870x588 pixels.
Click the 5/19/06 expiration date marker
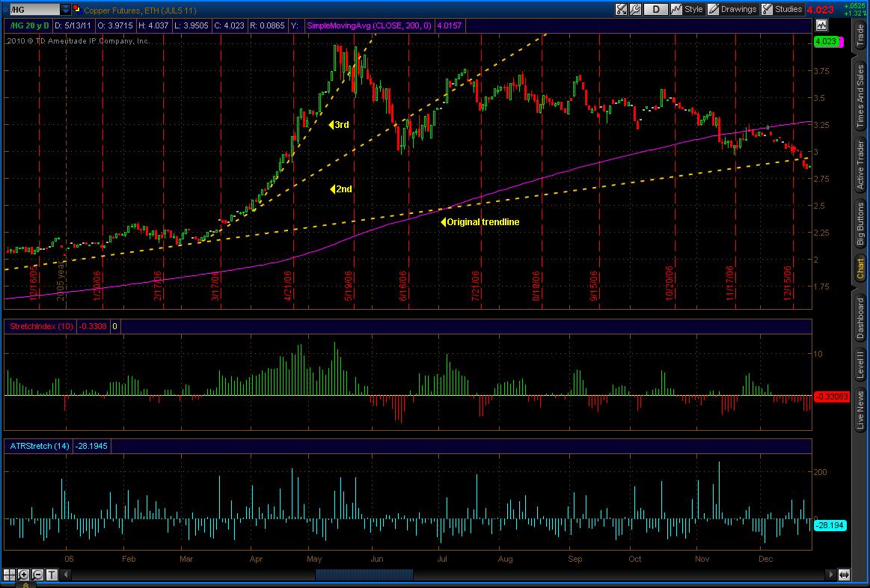pos(349,285)
